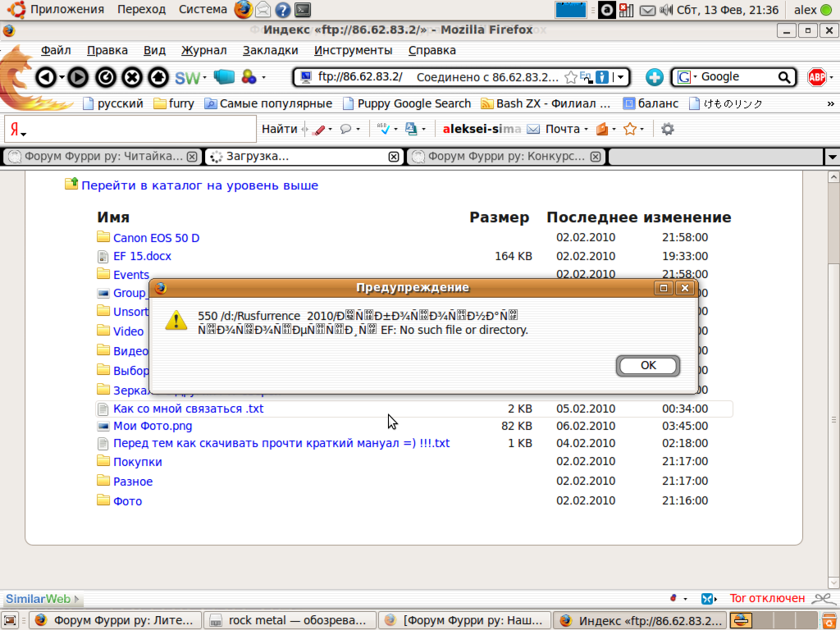Expand the address bar history dropdown
Viewport: 840px width, 630px height.
(x=620, y=77)
